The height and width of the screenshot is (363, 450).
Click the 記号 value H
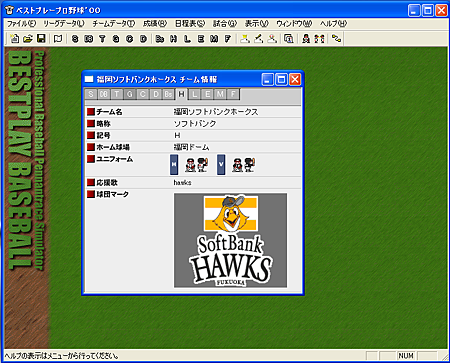click(x=177, y=135)
